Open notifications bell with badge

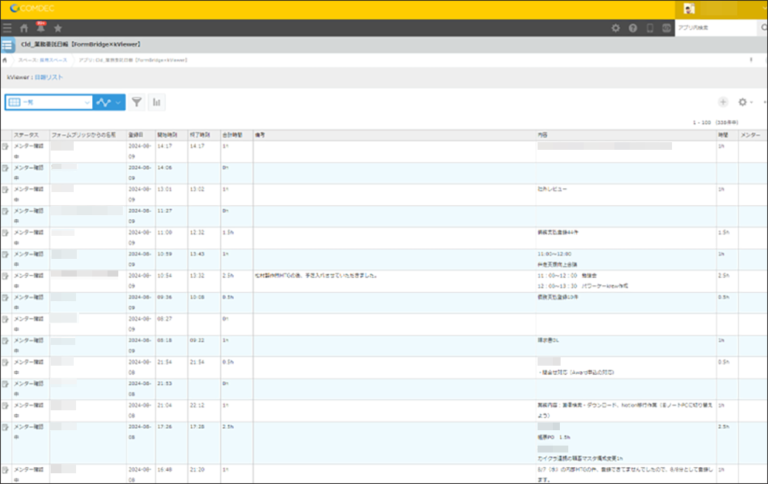(x=41, y=28)
